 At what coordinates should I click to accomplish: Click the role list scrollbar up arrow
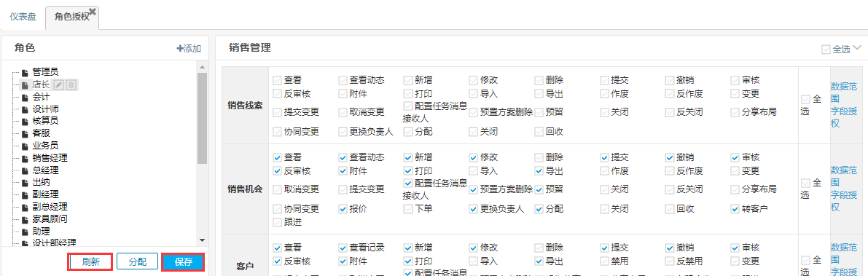pyautogui.click(x=201, y=68)
